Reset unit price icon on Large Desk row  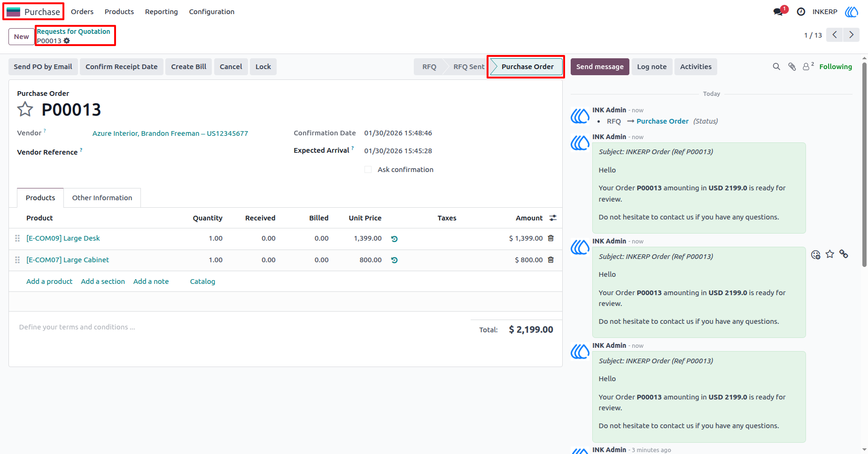click(395, 239)
